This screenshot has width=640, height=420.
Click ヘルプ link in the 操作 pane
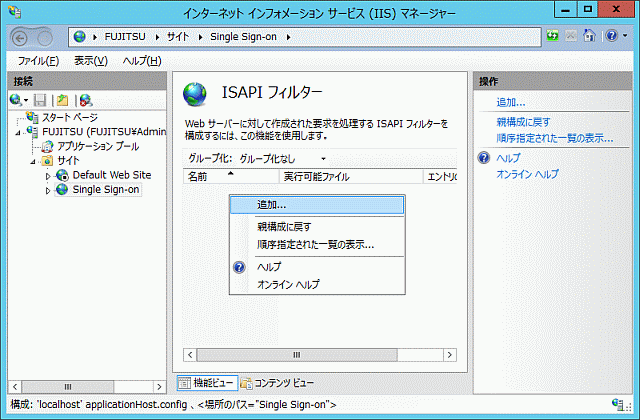[508, 158]
